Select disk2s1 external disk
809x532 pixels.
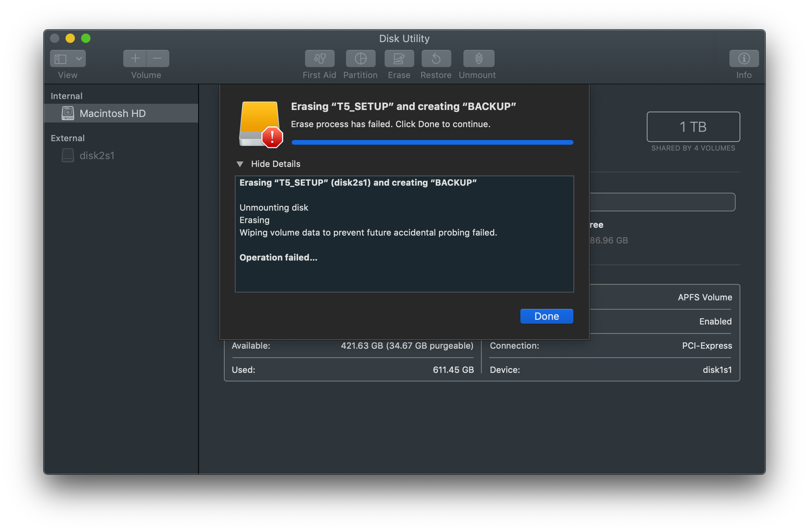click(x=97, y=156)
